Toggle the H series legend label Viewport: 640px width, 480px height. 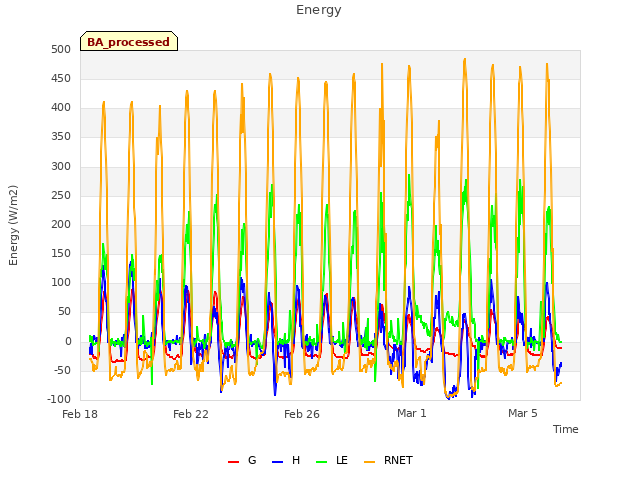point(296,460)
